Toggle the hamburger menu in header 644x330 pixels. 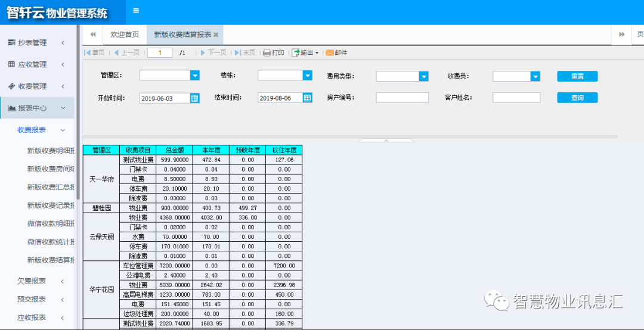click(136, 11)
